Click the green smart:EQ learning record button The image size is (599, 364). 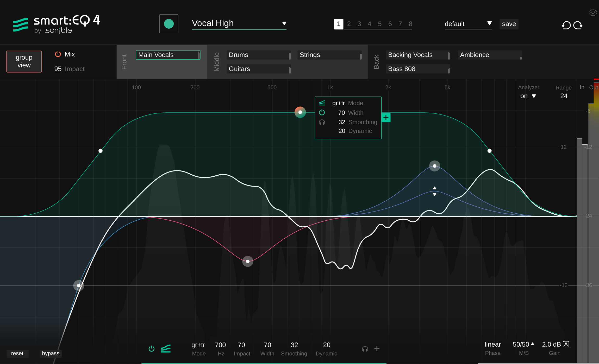[x=169, y=23]
